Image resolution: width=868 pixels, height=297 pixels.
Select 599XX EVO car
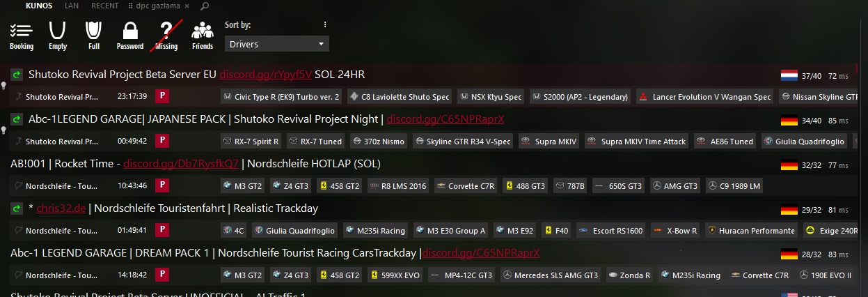(x=395, y=275)
